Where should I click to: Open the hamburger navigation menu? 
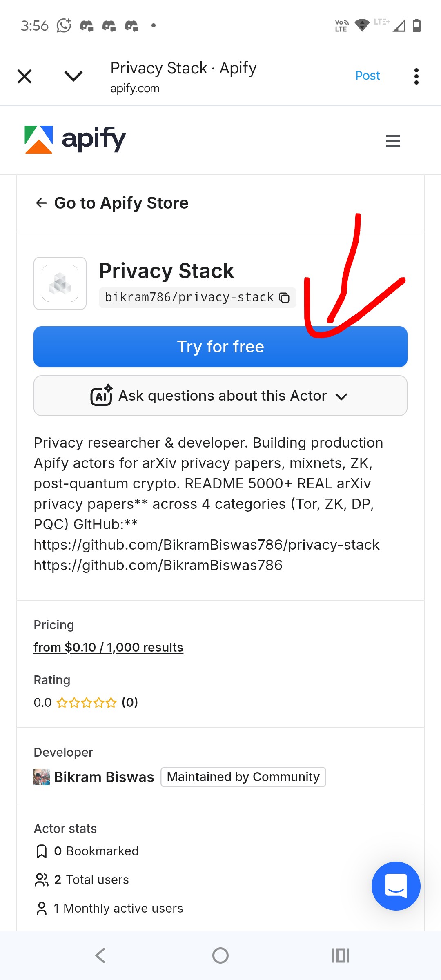tap(393, 141)
